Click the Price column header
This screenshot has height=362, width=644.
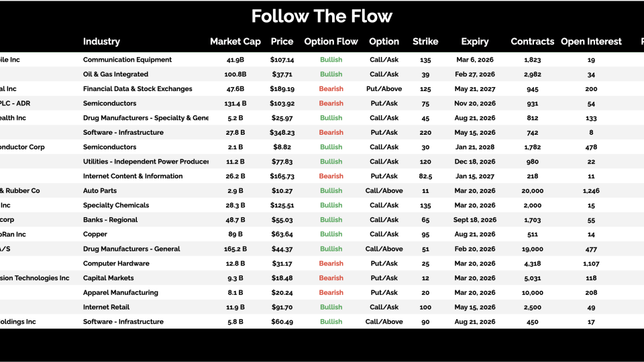coord(282,42)
